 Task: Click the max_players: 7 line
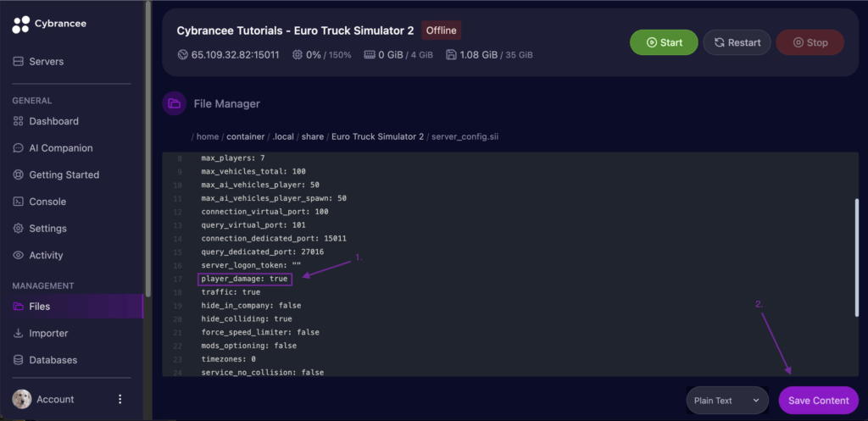tap(233, 158)
